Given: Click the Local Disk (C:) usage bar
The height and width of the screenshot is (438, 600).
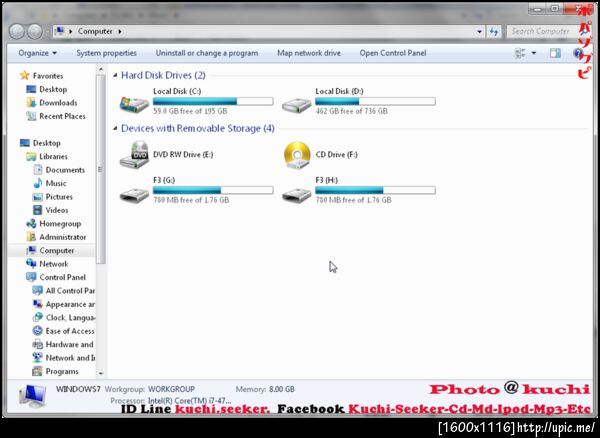Looking at the screenshot, I should [x=213, y=101].
